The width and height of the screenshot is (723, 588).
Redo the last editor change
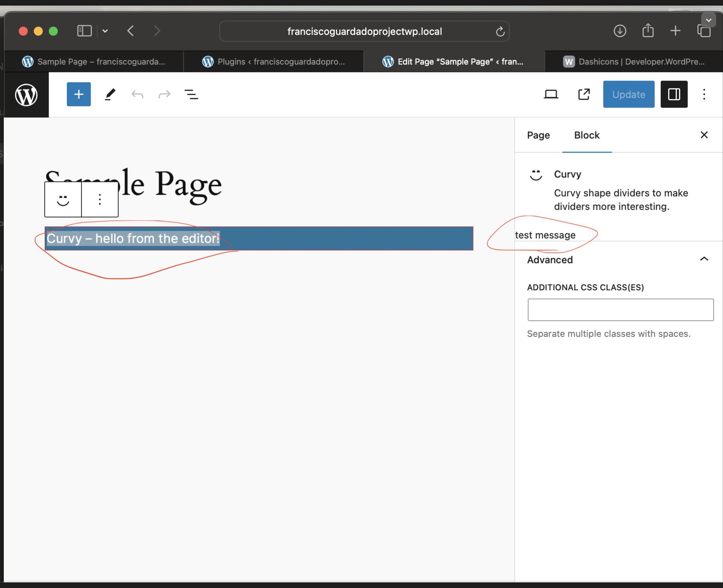click(165, 94)
